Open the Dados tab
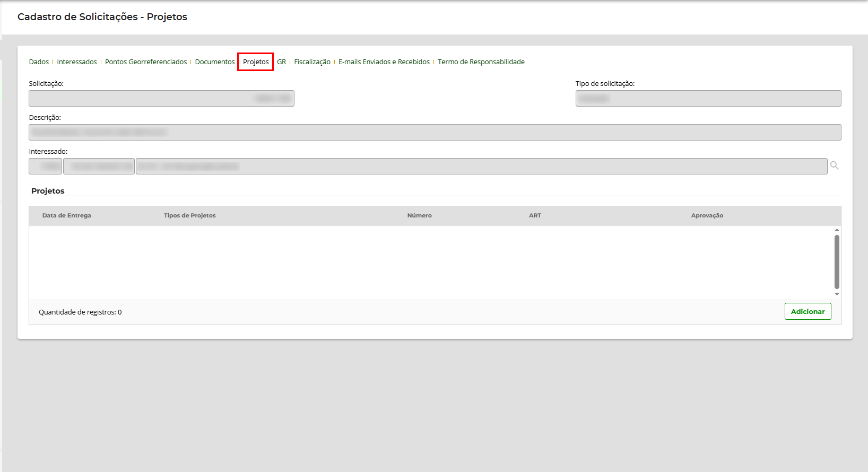The image size is (868, 472). pyautogui.click(x=39, y=62)
